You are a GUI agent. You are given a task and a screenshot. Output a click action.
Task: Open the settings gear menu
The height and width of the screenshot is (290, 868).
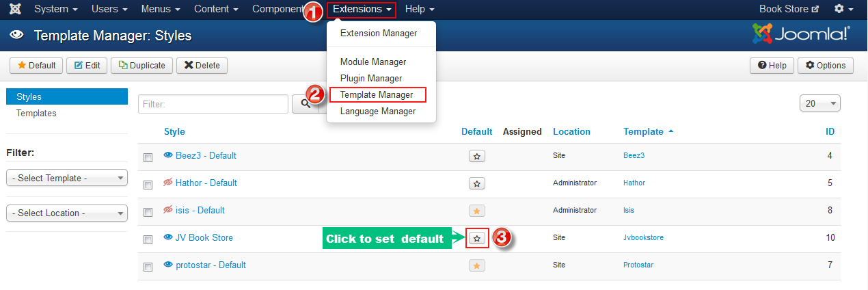(843, 10)
